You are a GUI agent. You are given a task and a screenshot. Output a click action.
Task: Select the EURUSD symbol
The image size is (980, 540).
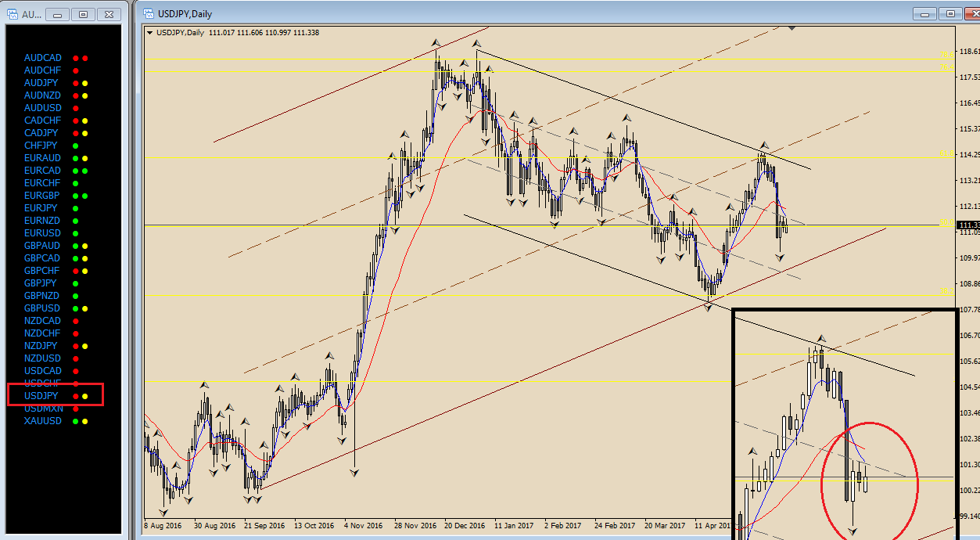42,233
